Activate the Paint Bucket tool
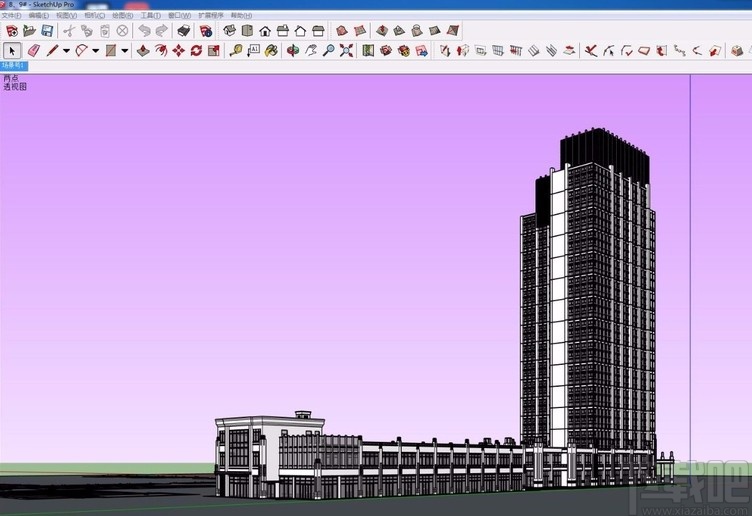The width and height of the screenshot is (752, 516). [271, 50]
